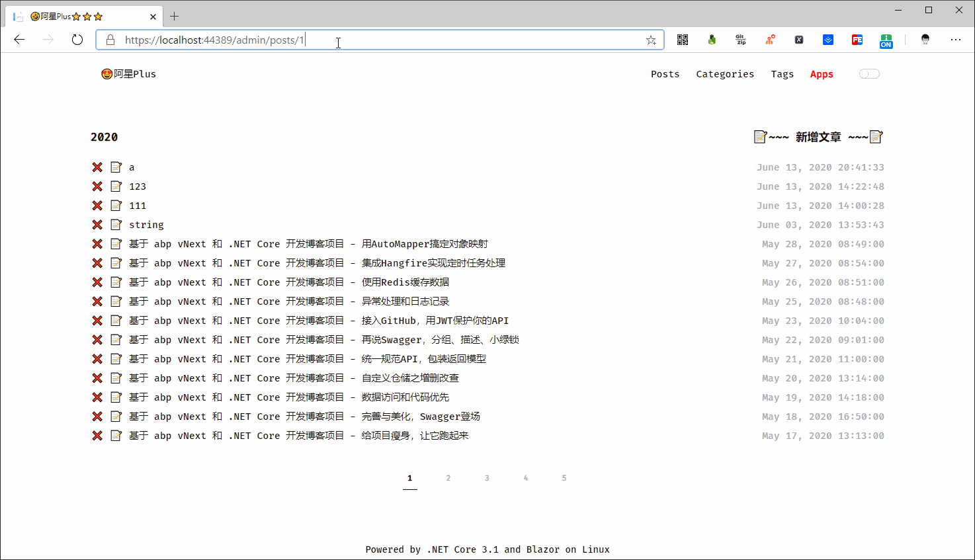Go to the Categories page
The image size is (975, 560).
(x=725, y=74)
